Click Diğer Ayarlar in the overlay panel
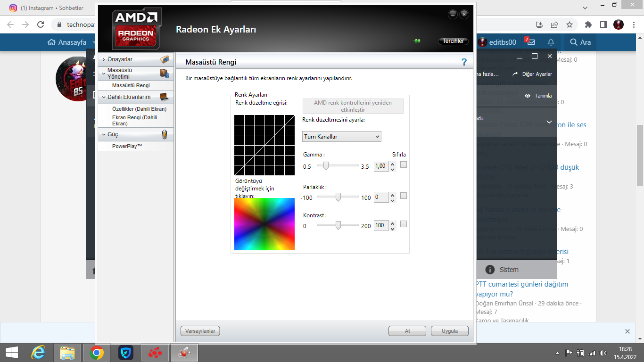 pyautogui.click(x=532, y=74)
